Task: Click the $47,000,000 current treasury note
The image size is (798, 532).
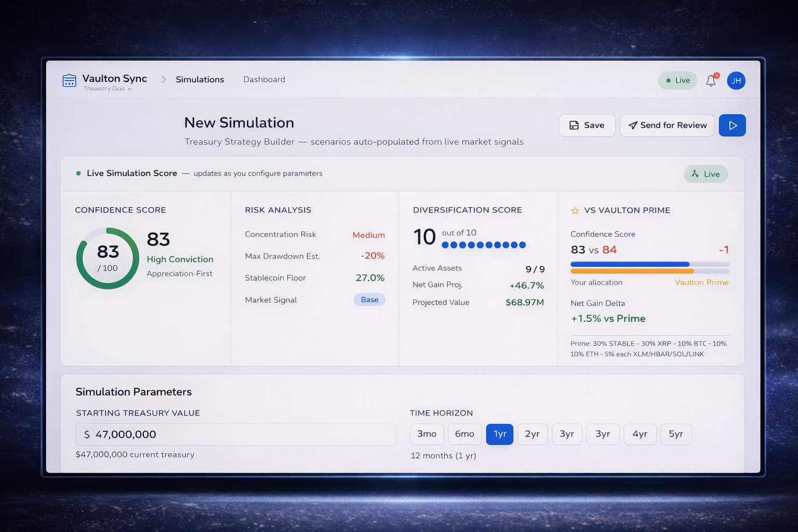Action: click(x=135, y=455)
